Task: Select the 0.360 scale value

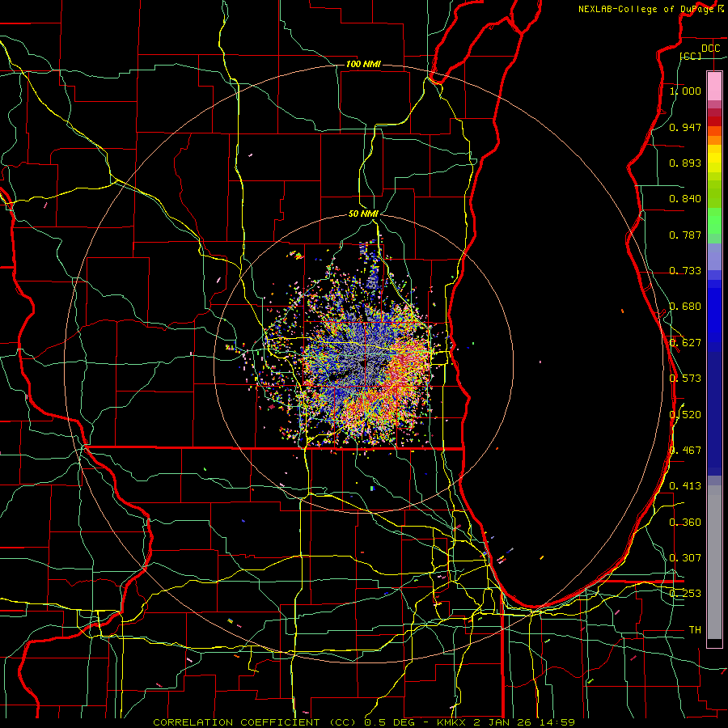Action: [685, 522]
